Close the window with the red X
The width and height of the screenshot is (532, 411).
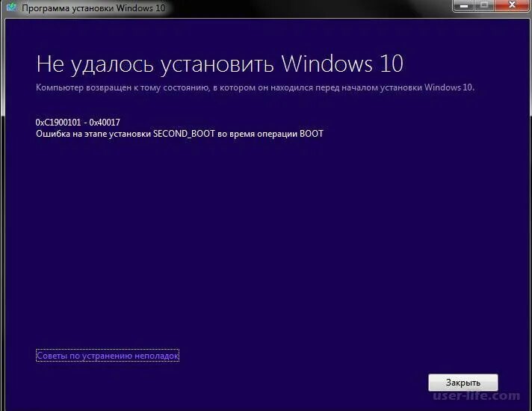click(513, 6)
